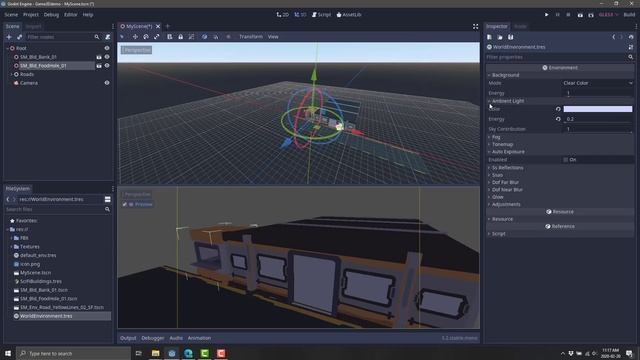Open the Node dock tab

(x=520, y=27)
